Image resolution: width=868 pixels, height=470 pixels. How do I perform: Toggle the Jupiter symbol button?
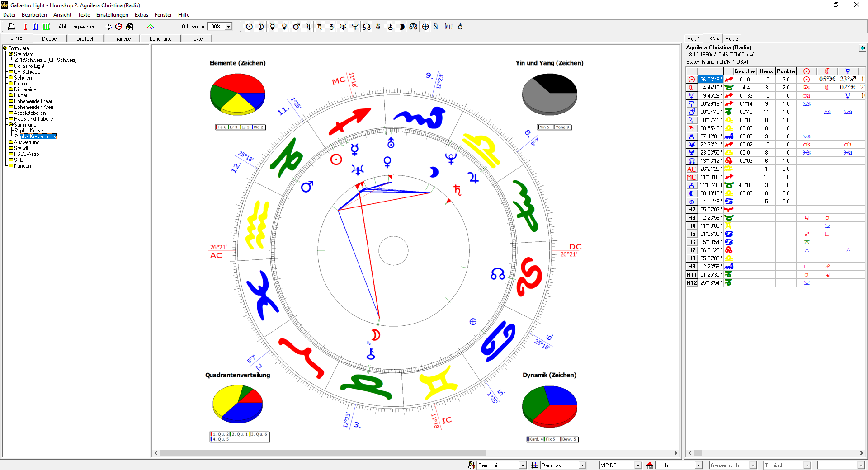click(308, 27)
